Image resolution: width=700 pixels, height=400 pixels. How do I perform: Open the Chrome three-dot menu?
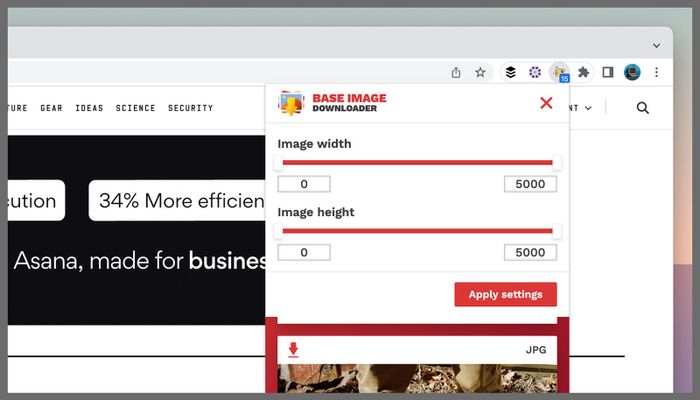(656, 72)
